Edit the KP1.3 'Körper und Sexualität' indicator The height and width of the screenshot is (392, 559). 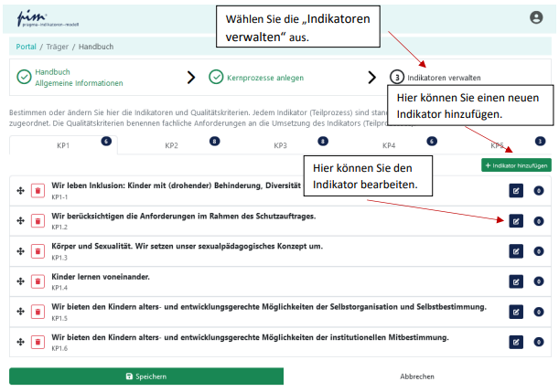[516, 251]
